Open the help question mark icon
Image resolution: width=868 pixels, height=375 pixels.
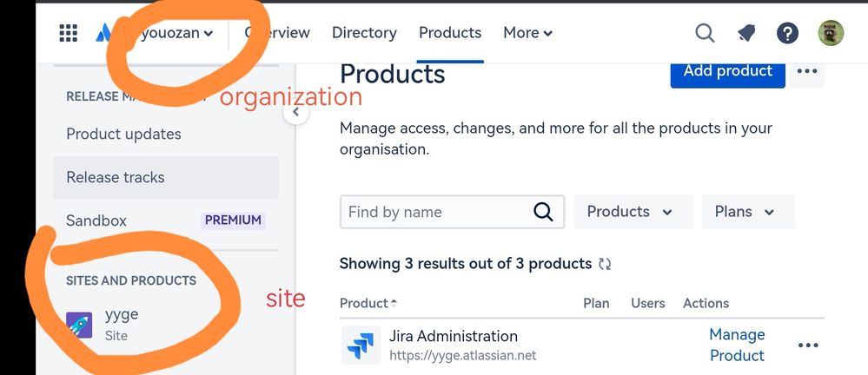pyautogui.click(x=787, y=33)
